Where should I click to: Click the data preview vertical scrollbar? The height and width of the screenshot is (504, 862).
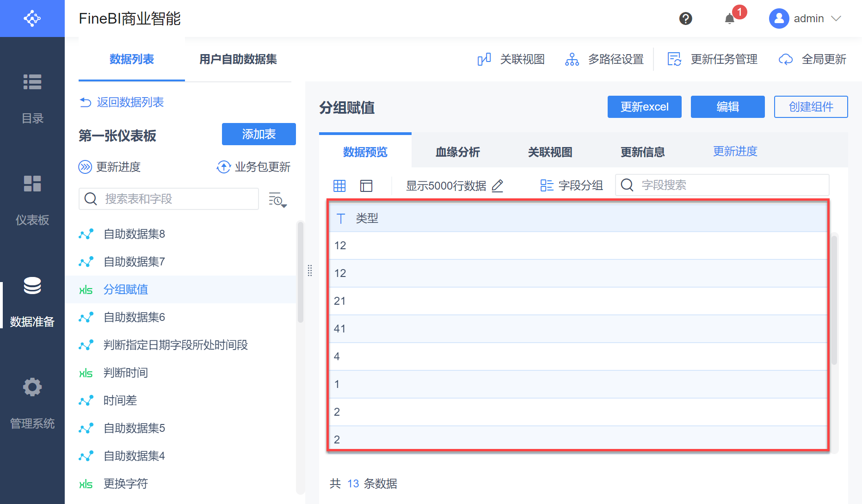[834, 300]
